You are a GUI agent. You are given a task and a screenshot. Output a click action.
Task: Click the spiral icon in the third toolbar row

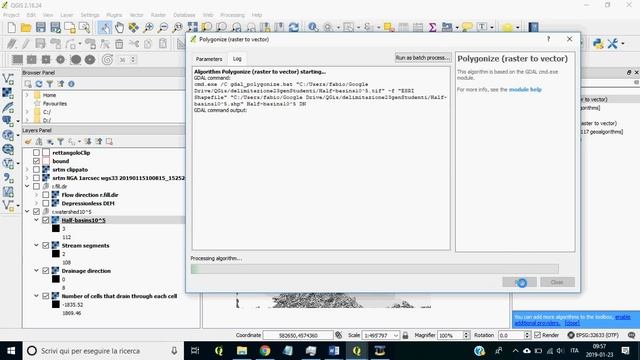pyautogui.click(x=107, y=60)
